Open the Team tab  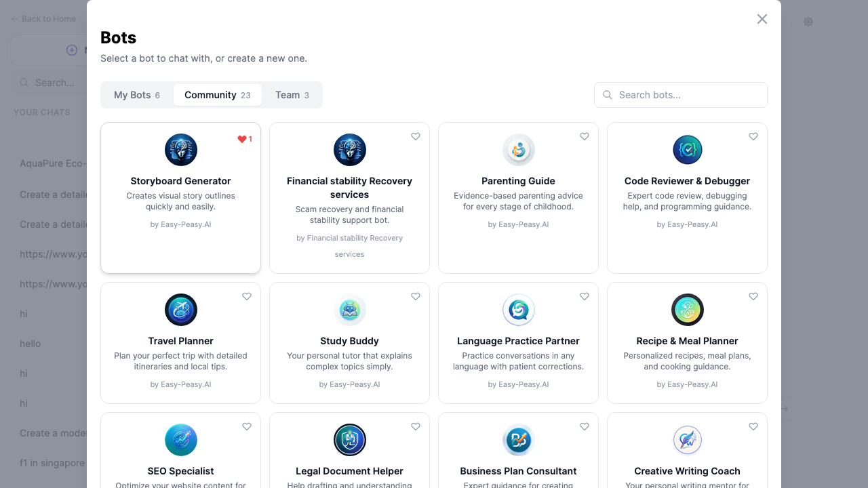click(x=292, y=95)
